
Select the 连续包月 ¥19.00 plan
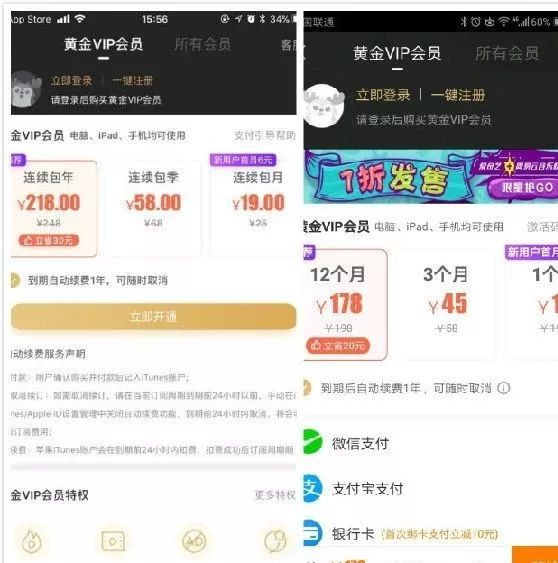pyautogui.click(x=254, y=209)
